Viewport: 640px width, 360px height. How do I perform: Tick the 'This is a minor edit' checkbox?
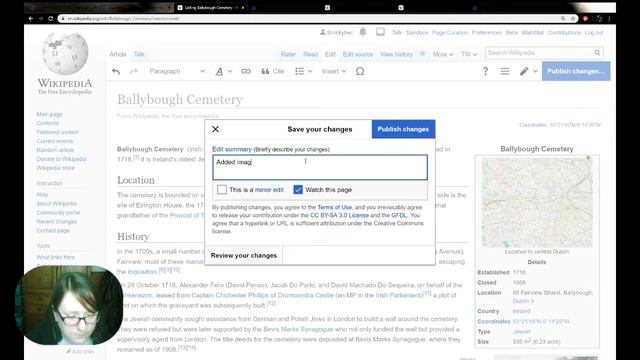(222, 190)
